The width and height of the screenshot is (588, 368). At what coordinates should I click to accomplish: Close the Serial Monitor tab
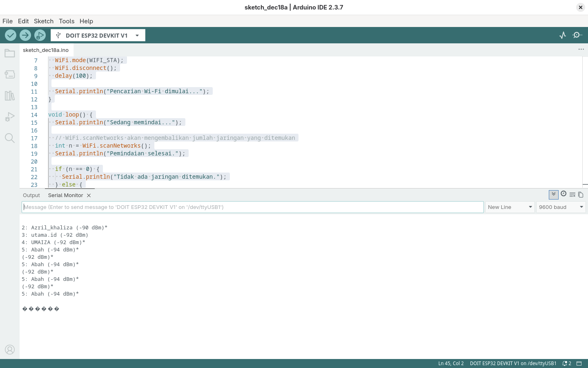click(x=89, y=195)
